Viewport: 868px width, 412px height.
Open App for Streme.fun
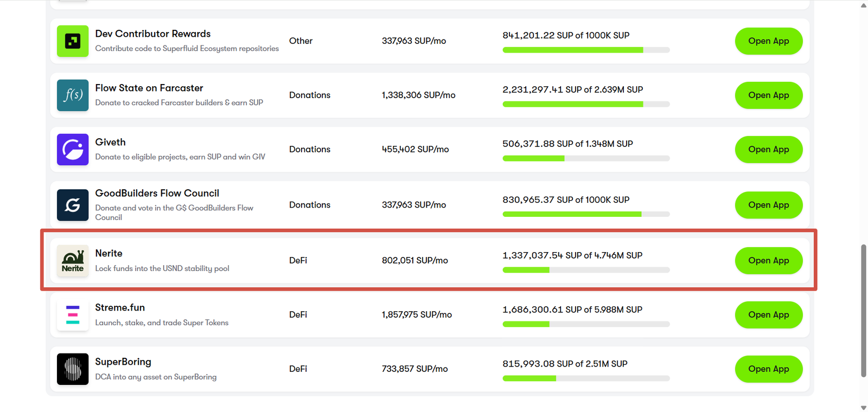768,315
